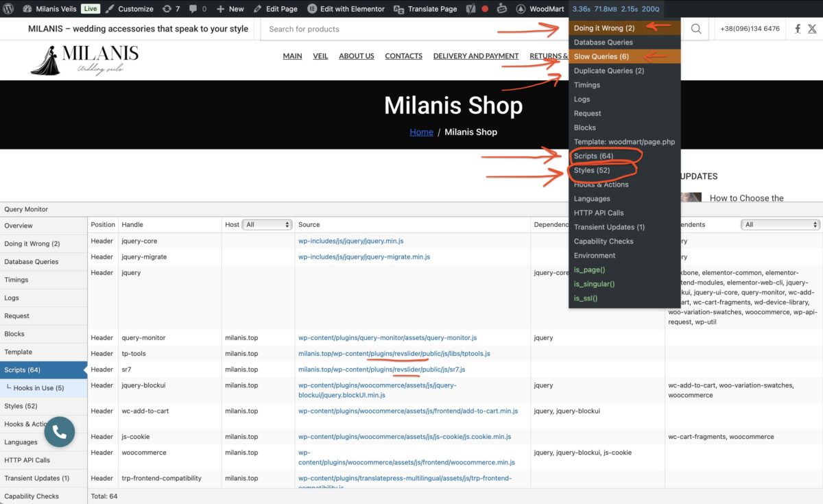Image resolution: width=823 pixels, height=504 pixels.
Task: Open the query-monitor.js source link
Action: point(387,337)
